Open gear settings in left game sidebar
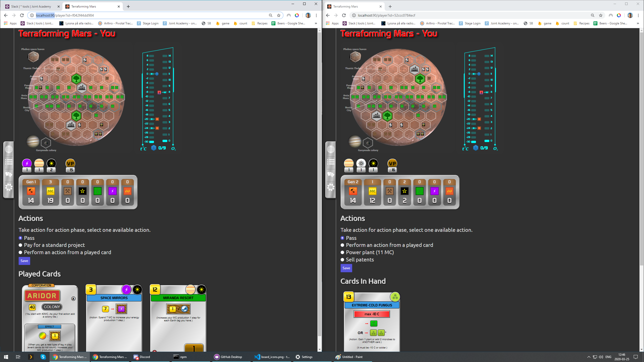This screenshot has height=362, width=644. 9,187
